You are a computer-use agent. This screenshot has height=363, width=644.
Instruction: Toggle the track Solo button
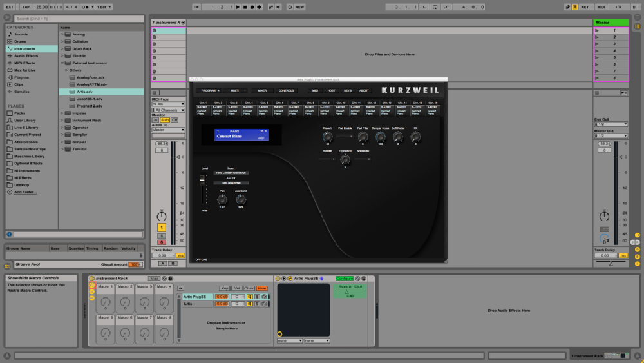click(162, 237)
